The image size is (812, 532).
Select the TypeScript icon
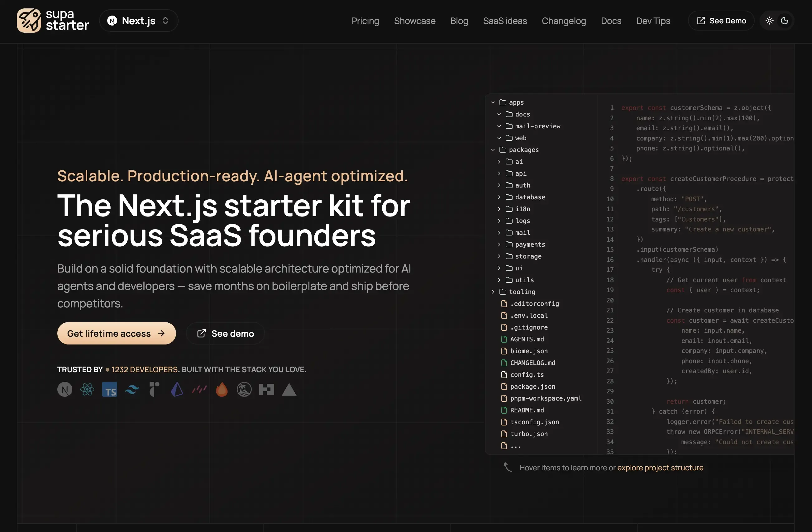(109, 389)
